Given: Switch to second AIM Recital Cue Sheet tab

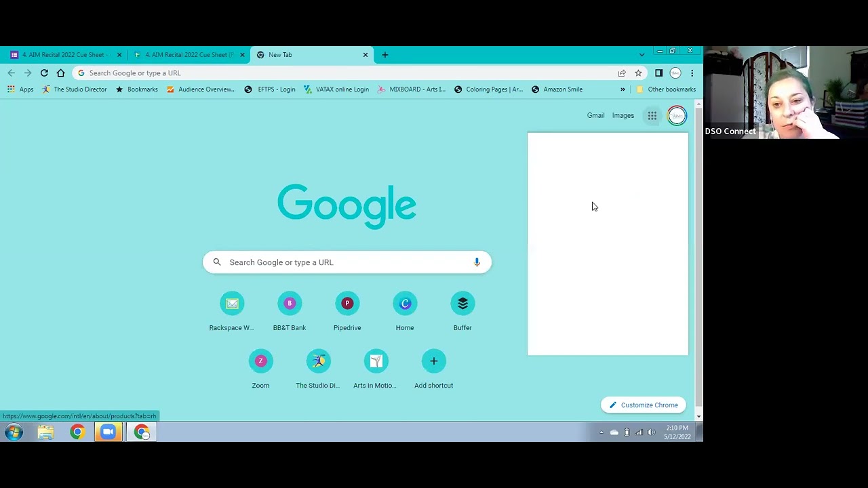Looking at the screenshot, I should pyautogui.click(x=189, y=55).
